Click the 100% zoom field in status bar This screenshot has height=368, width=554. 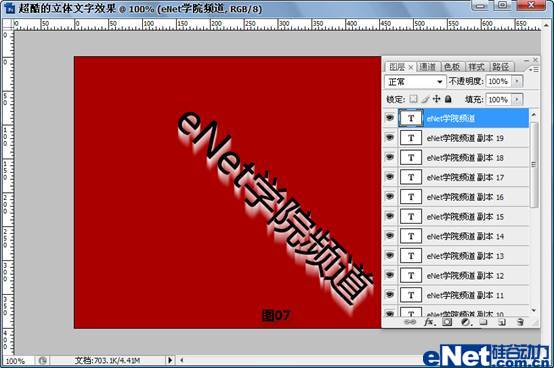[16, 361]
